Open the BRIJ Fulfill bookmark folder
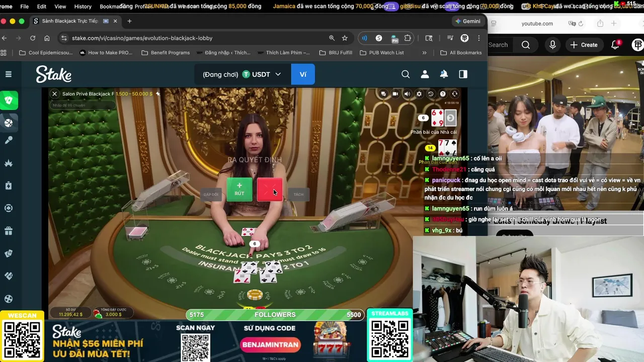 336,53
